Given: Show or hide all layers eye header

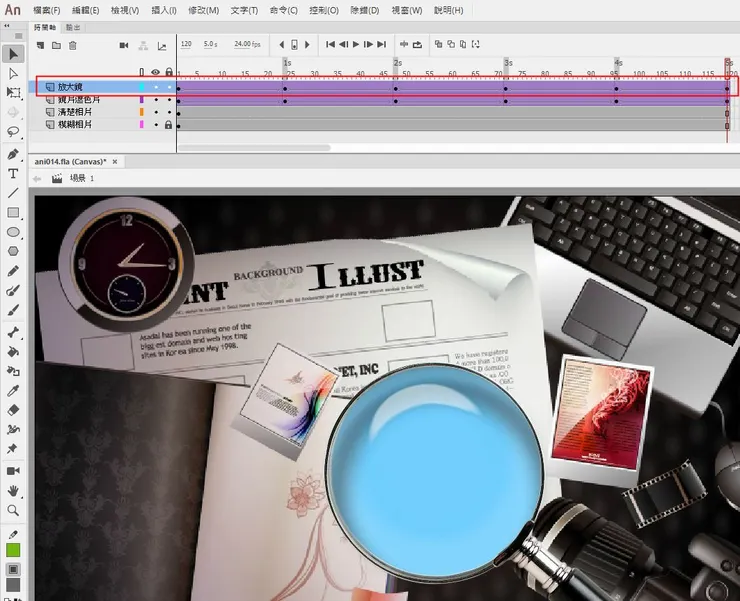Looking at the screenshot, I should pyautogui.click(x=155, y=72).
